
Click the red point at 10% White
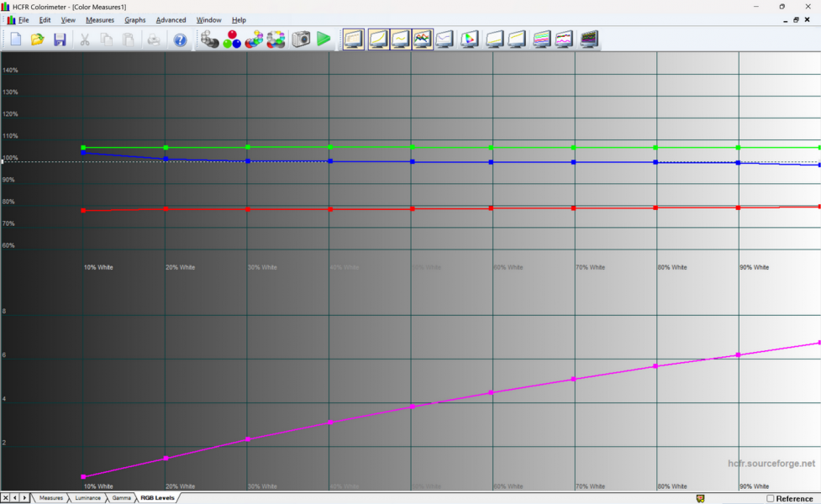pos(83,210)
